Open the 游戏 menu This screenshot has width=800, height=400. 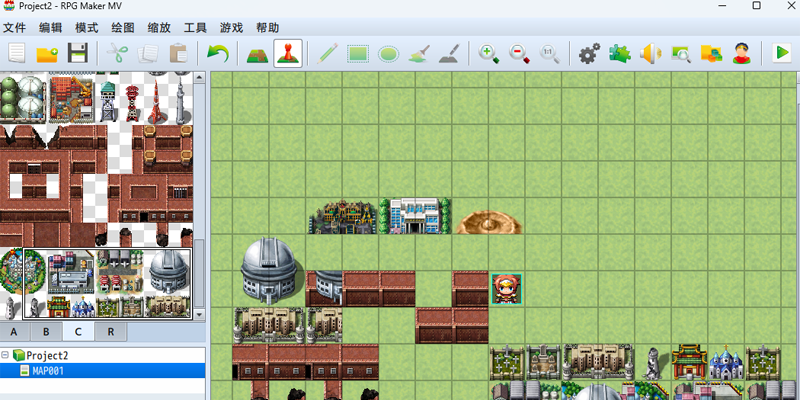click(232, 28)
